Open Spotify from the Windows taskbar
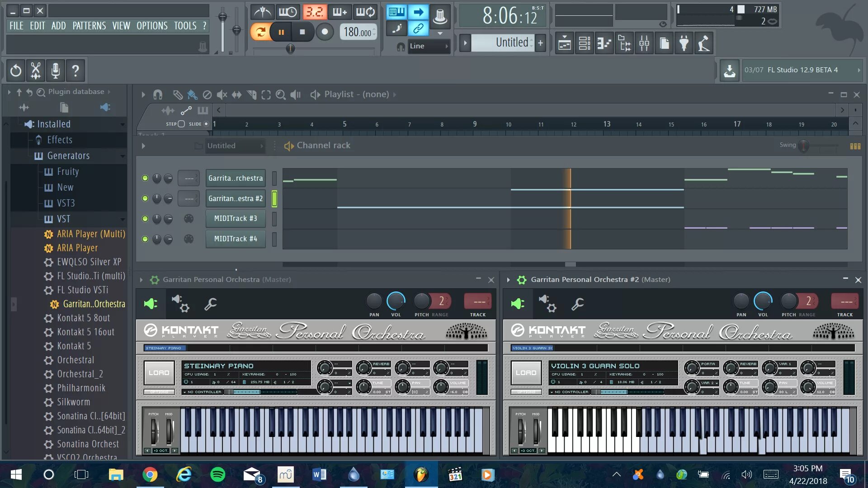 218,474
